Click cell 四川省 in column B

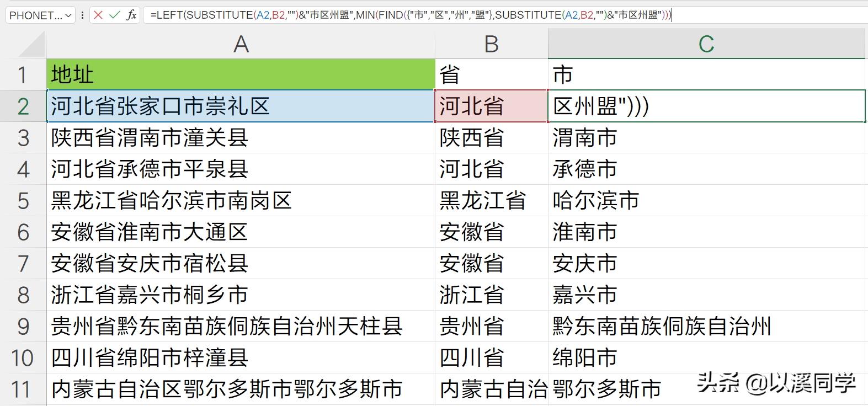(x=492, y=357)
